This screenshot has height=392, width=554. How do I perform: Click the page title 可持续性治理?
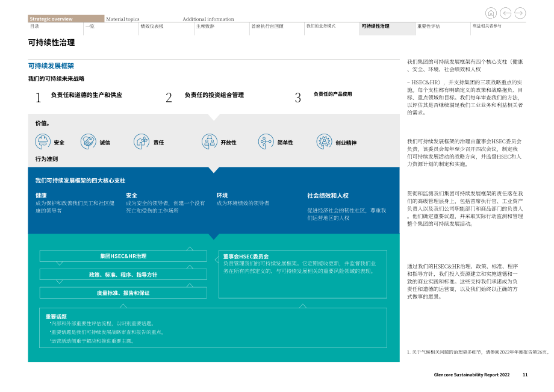click(x=51, y=43)
